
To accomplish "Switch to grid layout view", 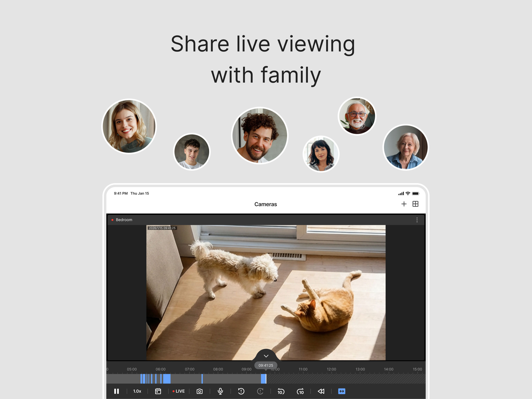I will coord(415,204).
